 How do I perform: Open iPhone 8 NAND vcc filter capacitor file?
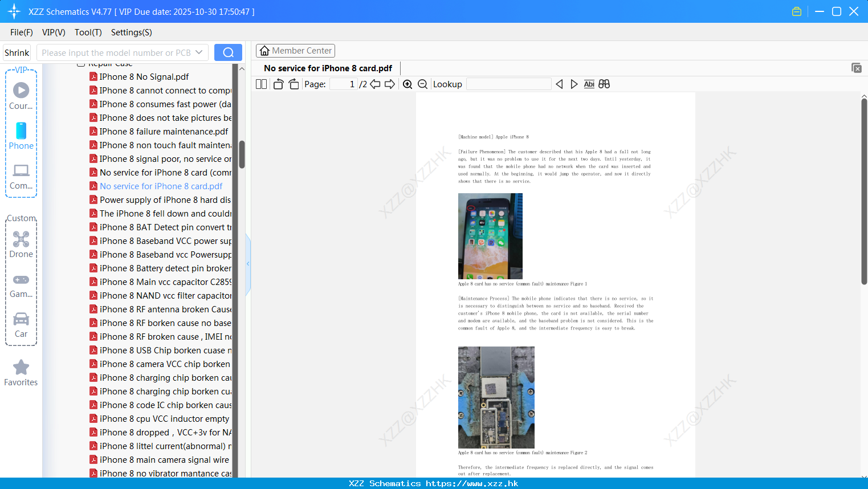point(165,295)
